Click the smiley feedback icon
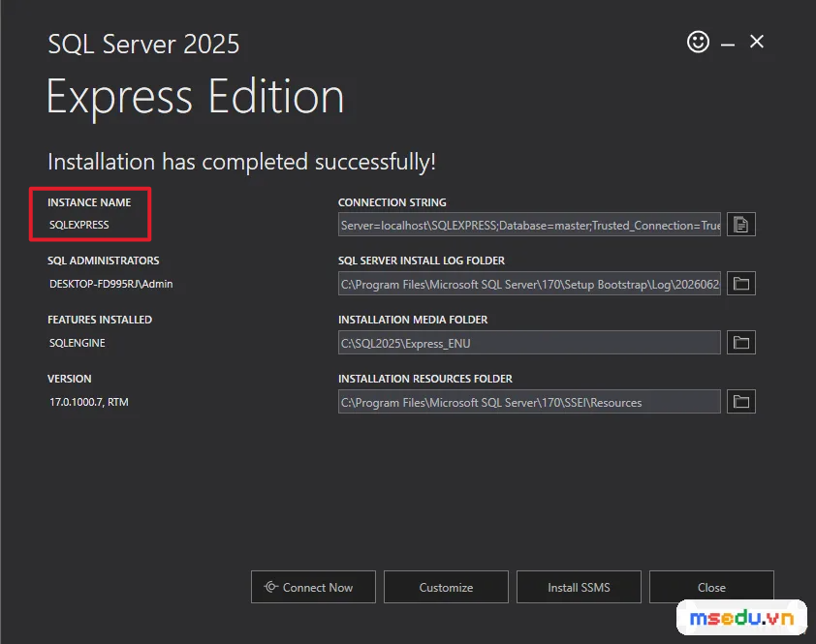 698,42
